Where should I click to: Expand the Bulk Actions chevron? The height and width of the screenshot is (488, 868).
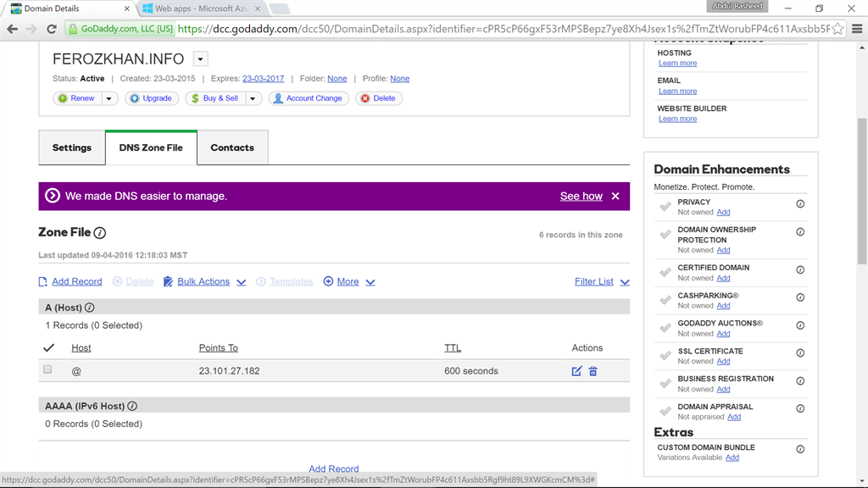click(x=242, y=282)
